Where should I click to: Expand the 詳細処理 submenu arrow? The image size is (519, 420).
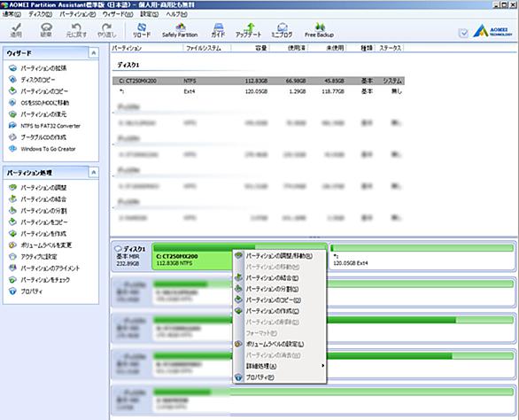click(322, 366)
